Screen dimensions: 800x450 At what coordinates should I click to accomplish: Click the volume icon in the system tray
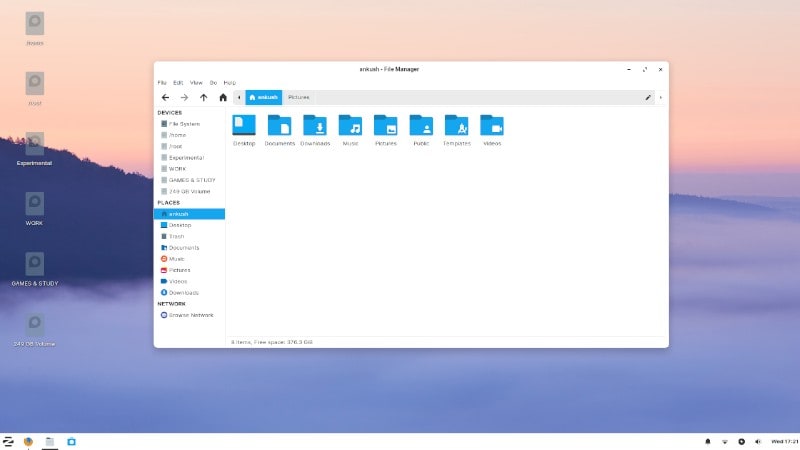pyautogui.click(x=758, y=441)
